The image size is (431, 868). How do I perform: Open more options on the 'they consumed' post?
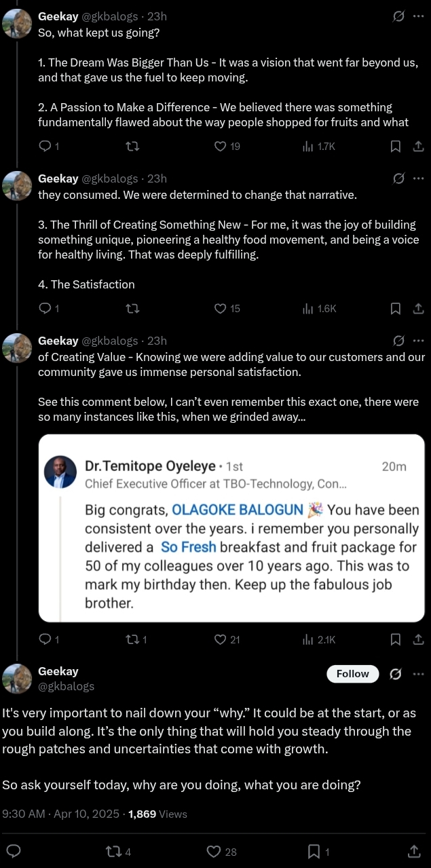click(418, 178)
